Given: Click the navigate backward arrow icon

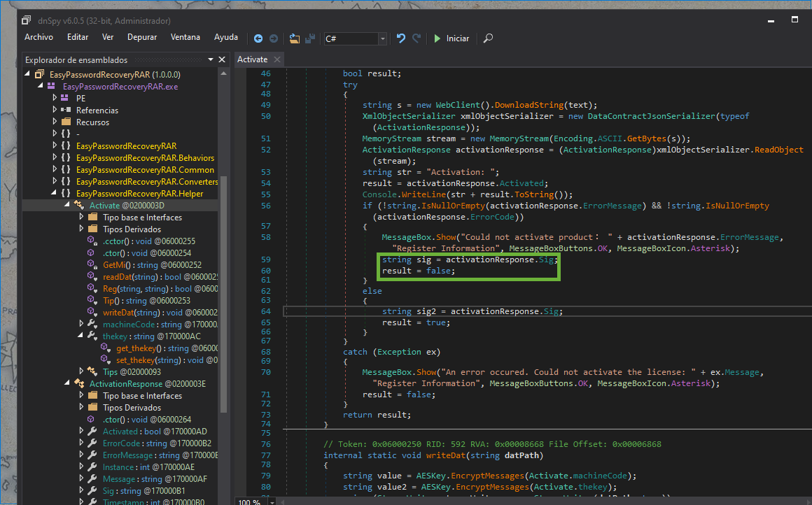Looking at the screenshot, I should coord(258,38).
